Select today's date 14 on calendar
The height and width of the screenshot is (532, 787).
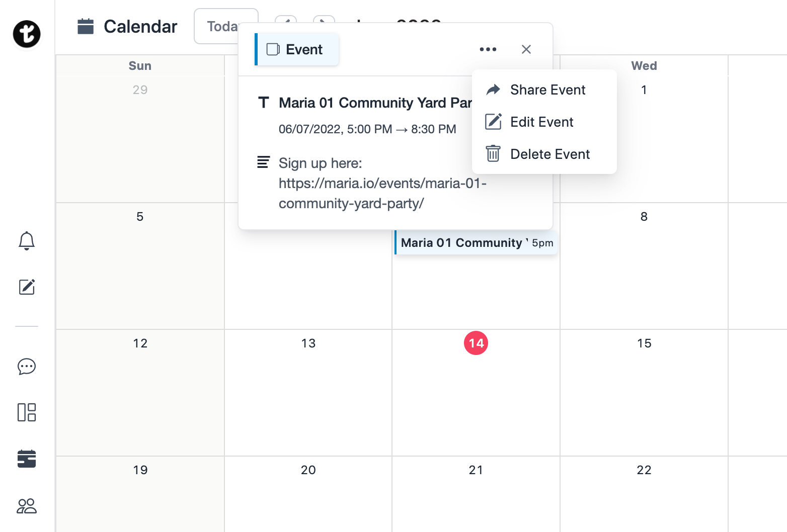click(476, 343)
